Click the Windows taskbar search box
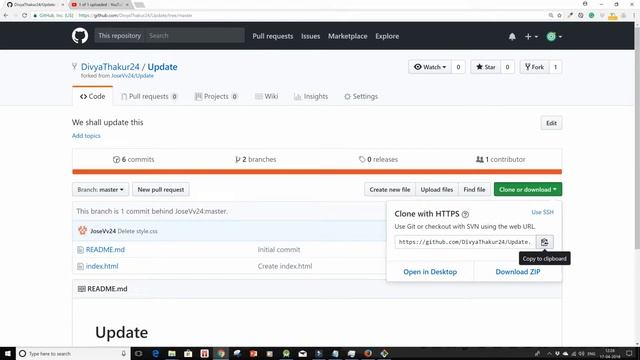The height and width of the screenshot is (360, 640). tap(73, 353)
